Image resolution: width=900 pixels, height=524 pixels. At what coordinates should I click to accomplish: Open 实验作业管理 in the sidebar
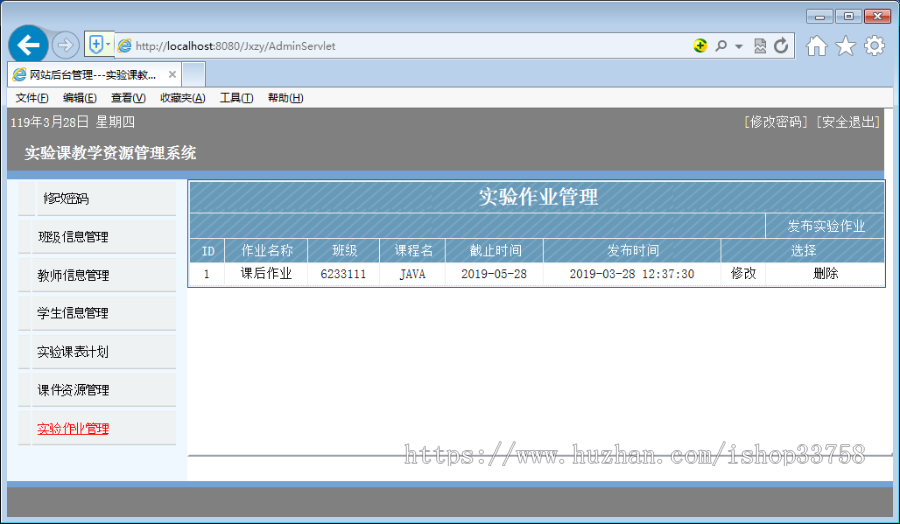click(x=73, y=429)
